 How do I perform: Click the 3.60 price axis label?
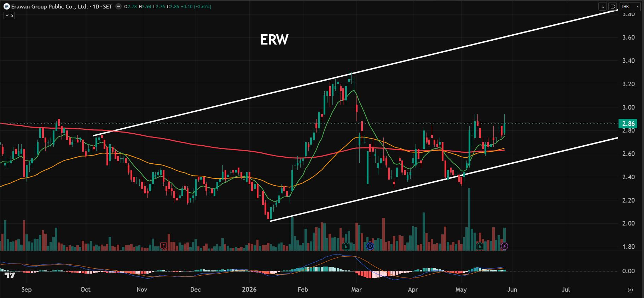628,37
